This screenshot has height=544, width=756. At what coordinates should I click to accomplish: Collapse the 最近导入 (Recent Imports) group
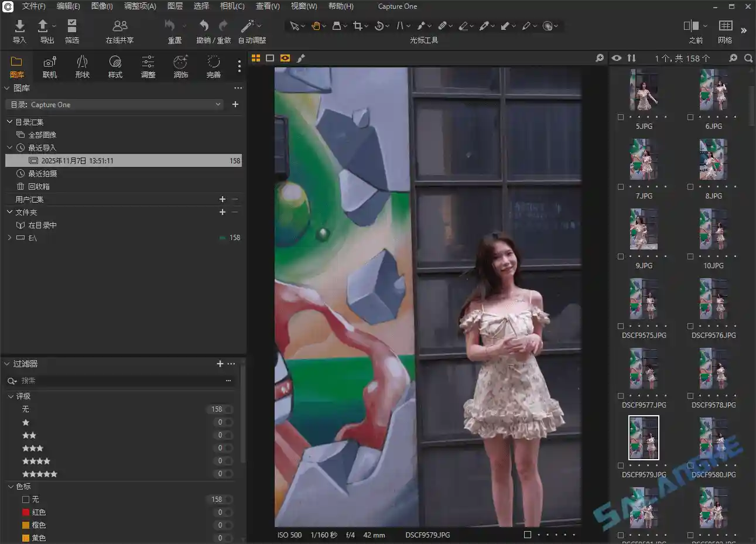coord(9,147)
